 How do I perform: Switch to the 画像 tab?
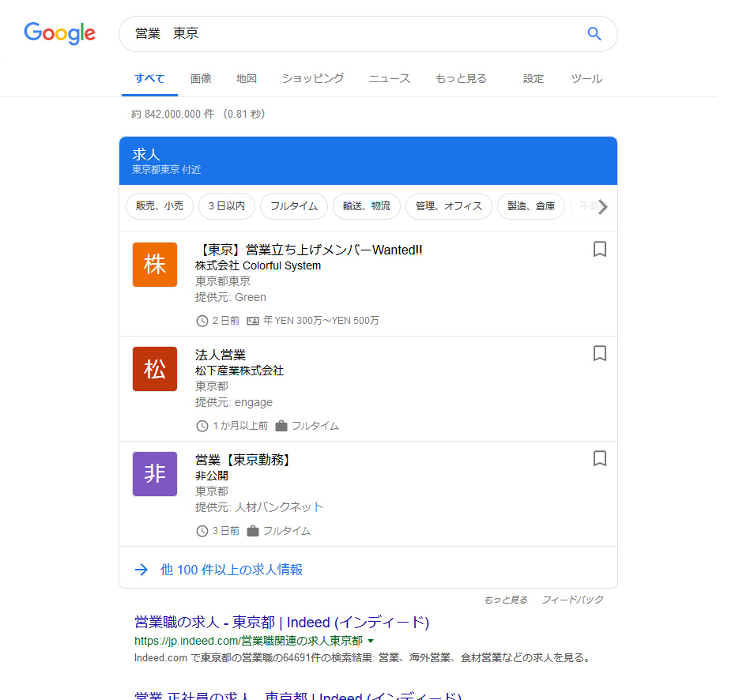coord(201,79)
